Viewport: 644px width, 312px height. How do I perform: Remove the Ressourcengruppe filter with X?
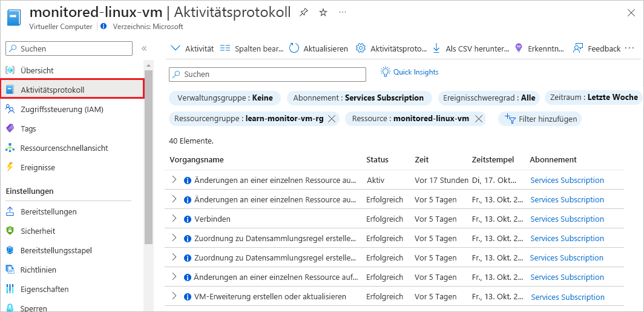332,119
